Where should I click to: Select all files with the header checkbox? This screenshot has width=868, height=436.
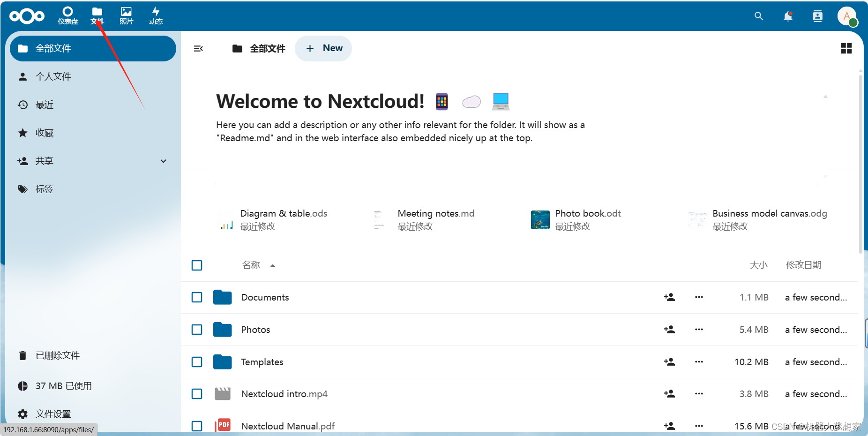(x=197, y=265)
